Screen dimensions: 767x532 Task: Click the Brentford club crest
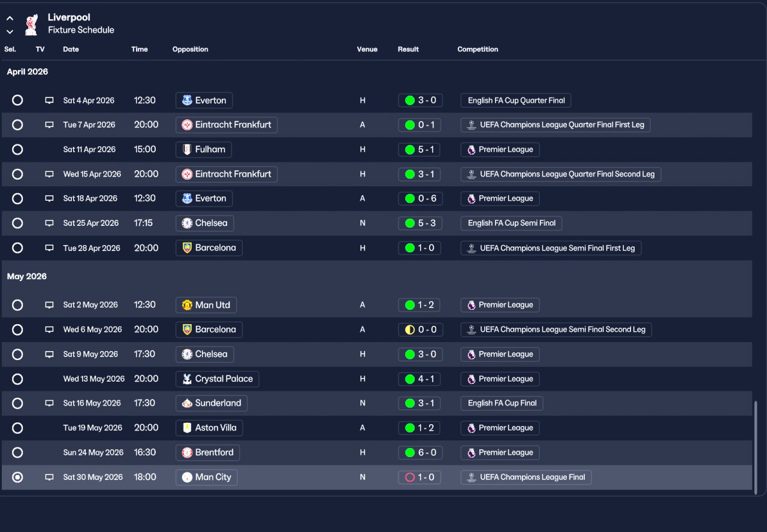187,452
